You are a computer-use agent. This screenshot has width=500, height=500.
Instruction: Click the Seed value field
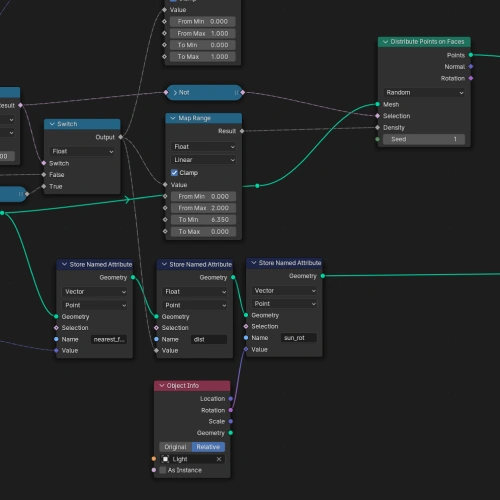click(x=424, y=139)
